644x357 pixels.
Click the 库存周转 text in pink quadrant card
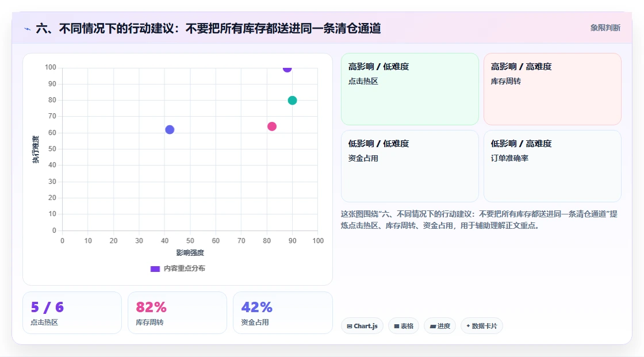tap(505, 81)
